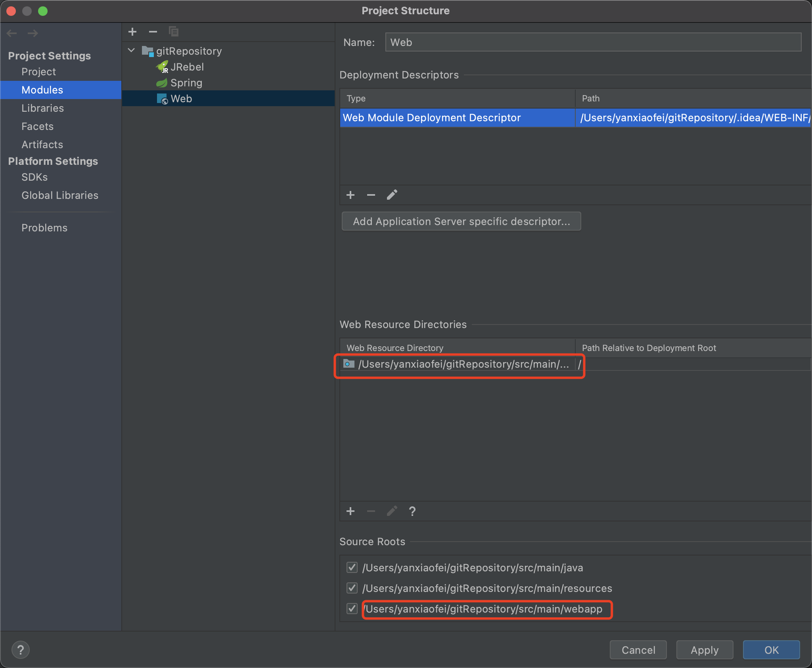Remove the selected deployment descriptor
812x668 pixels.
click(x=371, y=195)
